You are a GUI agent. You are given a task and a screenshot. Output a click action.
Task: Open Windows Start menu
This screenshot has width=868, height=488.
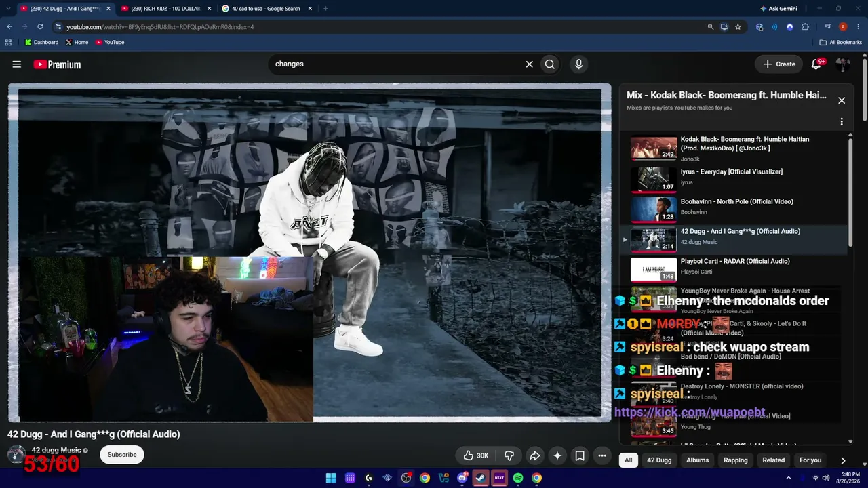click(331, 478)
